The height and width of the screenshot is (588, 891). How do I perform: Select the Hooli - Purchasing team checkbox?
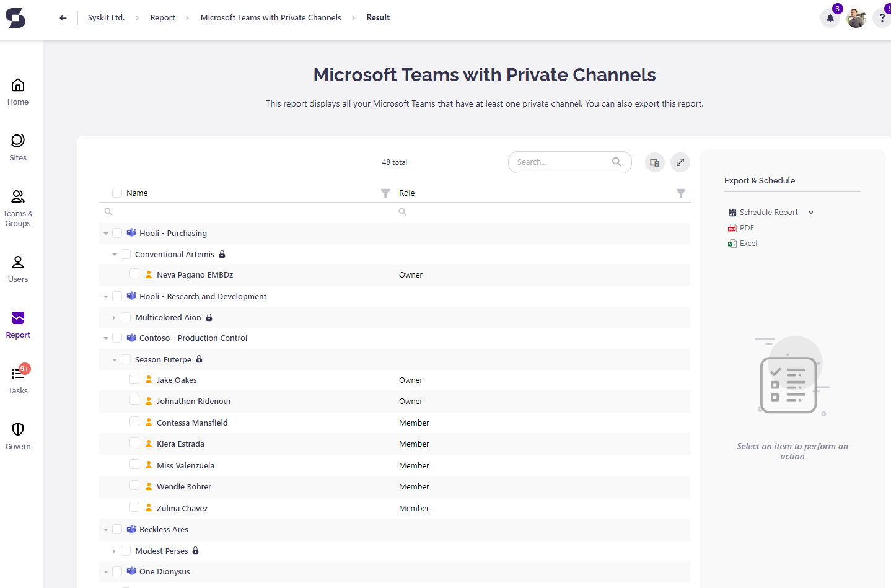(117, 233)
